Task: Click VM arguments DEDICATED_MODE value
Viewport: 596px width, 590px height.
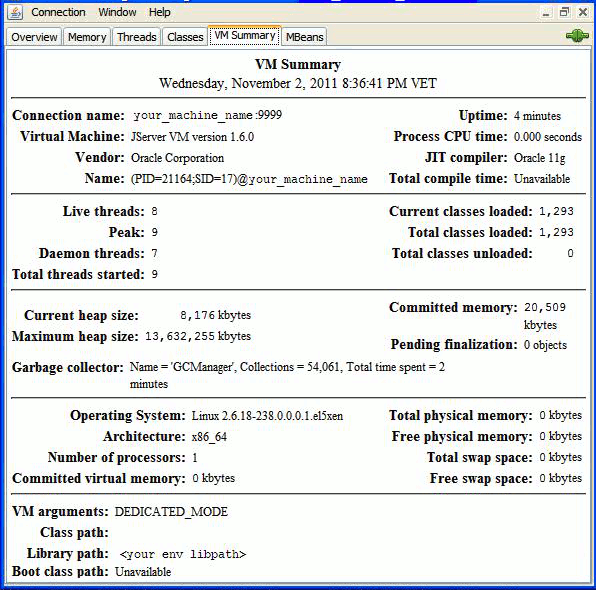Action: (171, 512)
